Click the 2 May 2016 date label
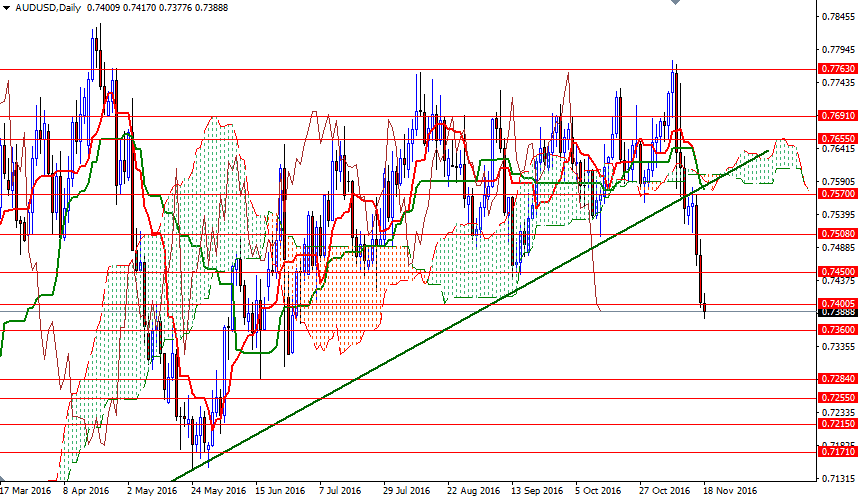Viewport: 863px width, 498px height. (152, 490)
